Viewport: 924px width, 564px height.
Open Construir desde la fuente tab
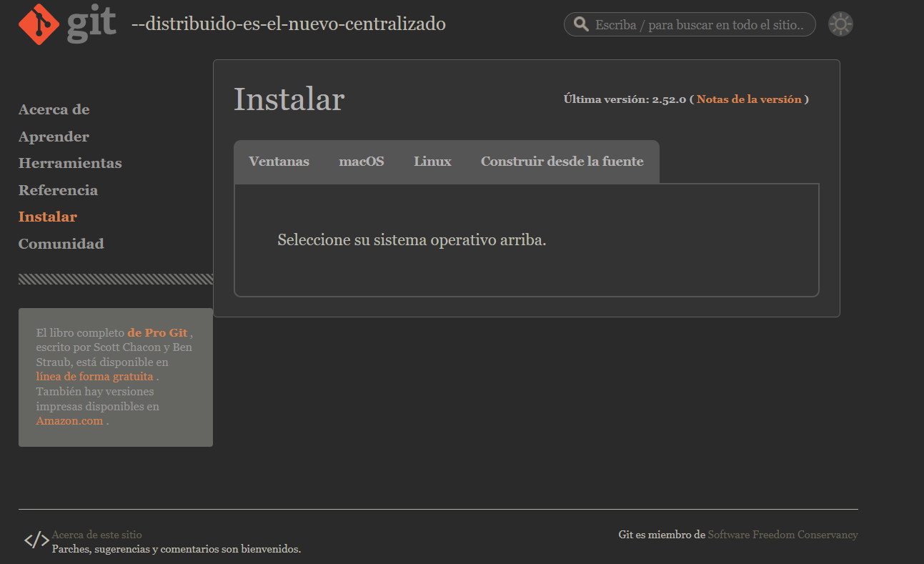point(562,162)
